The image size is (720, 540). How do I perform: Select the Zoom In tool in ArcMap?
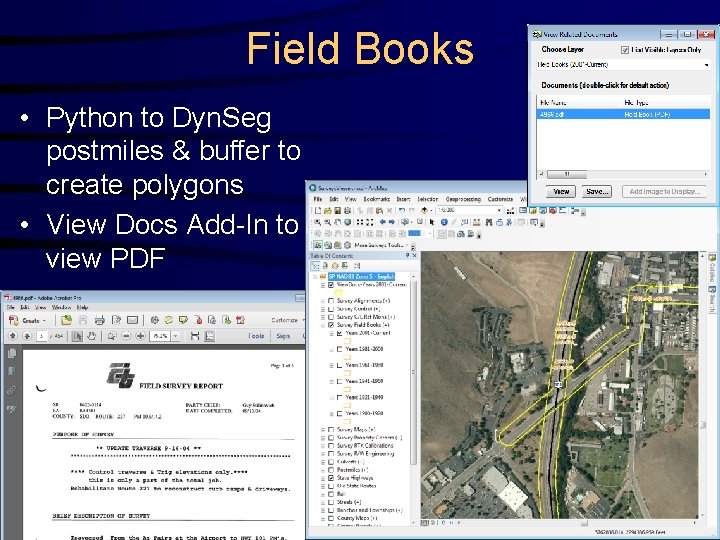317,222
